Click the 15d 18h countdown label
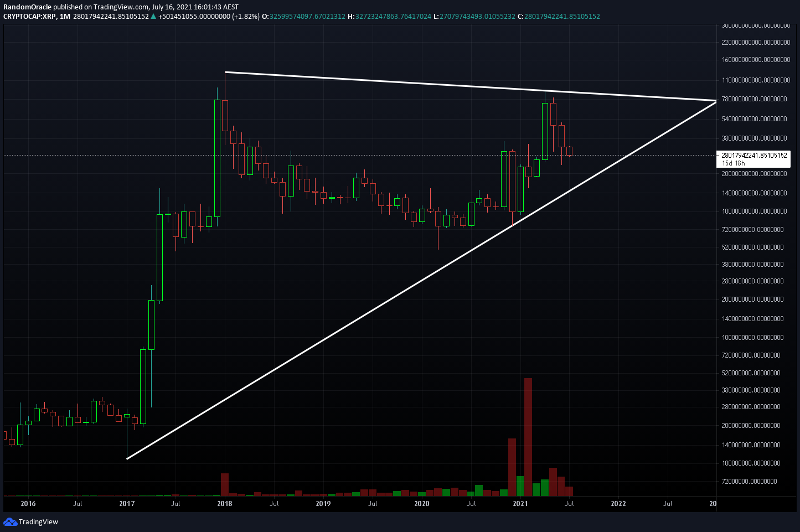 coord(734,163)
